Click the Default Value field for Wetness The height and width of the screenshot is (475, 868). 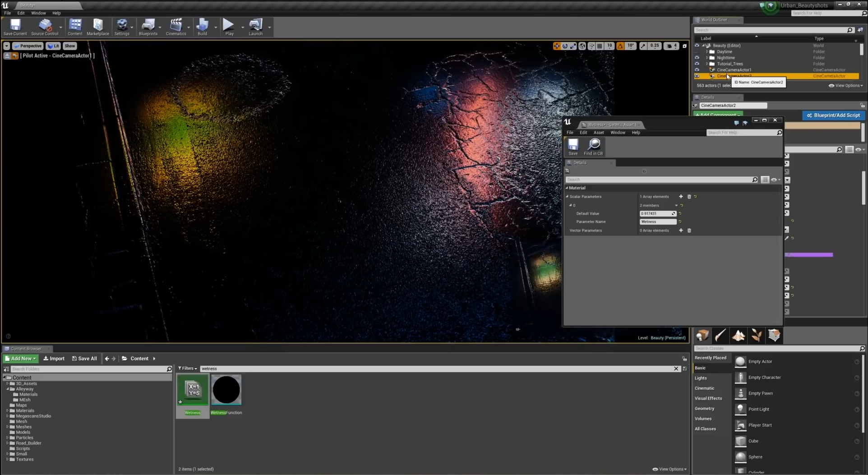656,214
